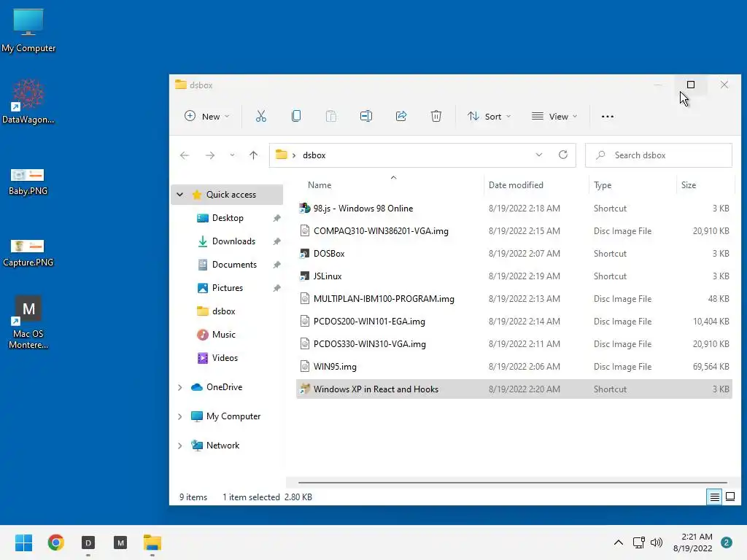
Task: Click the Paste clipboard icon
Action: click(x=330, y=116)
